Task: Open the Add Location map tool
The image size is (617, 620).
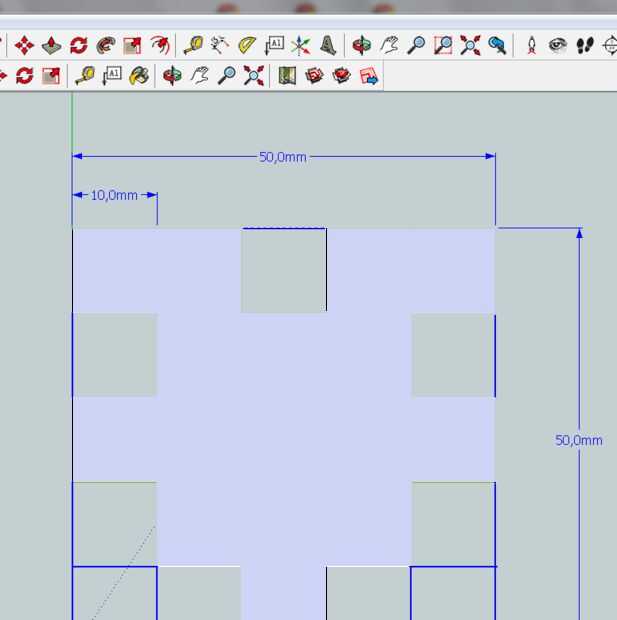Action: [x=288, y=76]
